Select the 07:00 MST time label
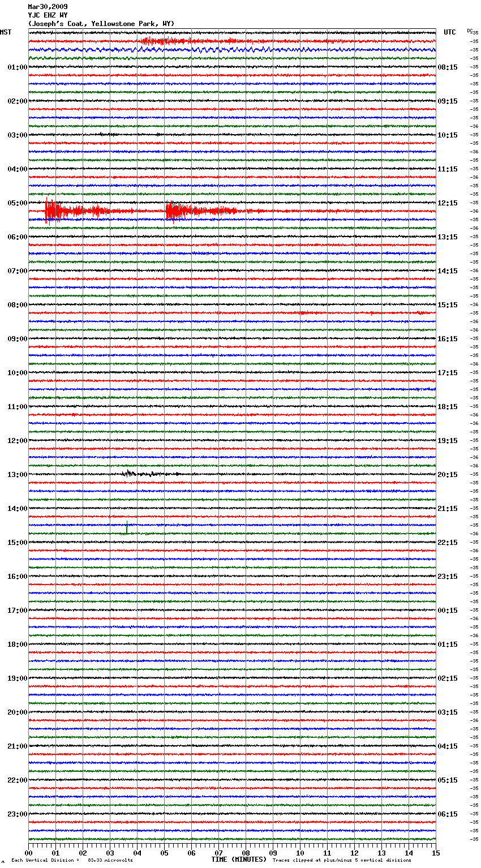Viewport: 481px width, 868px height. (x=18, y=271)
